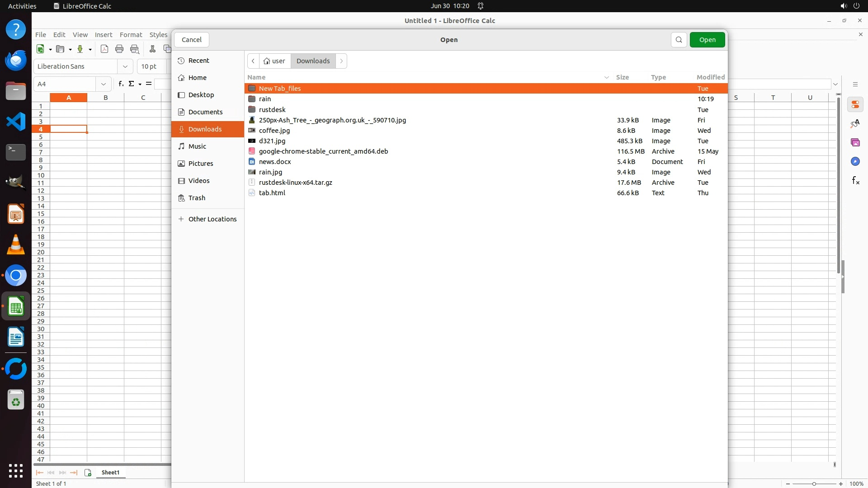Select Documents in the places sidebar
The width and height of the screenshot is (868, 488).
pos(205,112)
